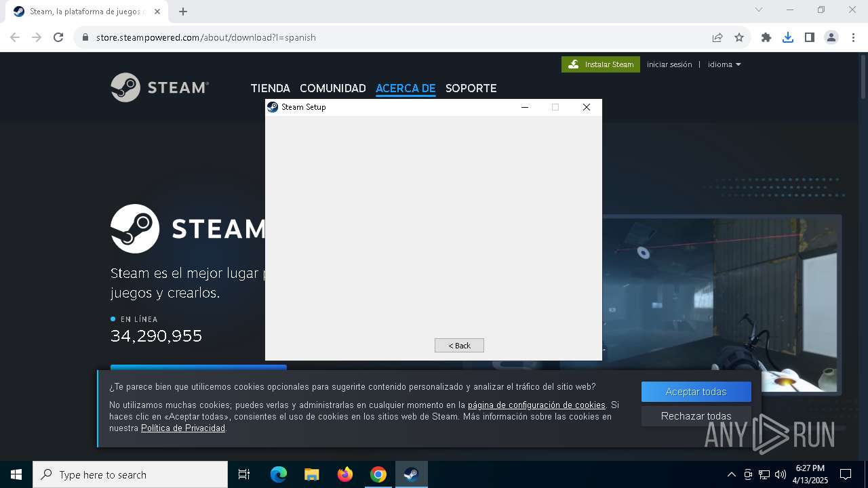
Task: Select the ACERCA DE menu item
Action: (406, 88)
